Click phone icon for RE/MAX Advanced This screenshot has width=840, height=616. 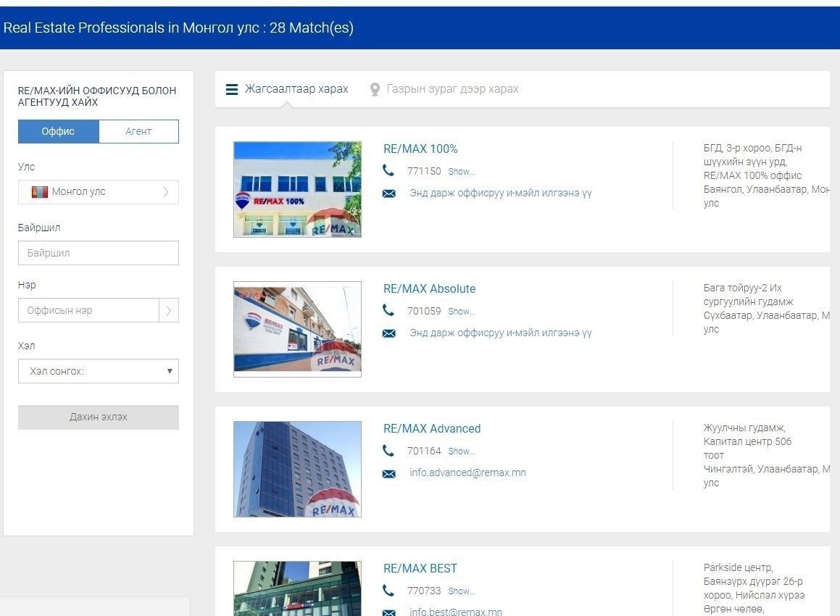point(388,451)
